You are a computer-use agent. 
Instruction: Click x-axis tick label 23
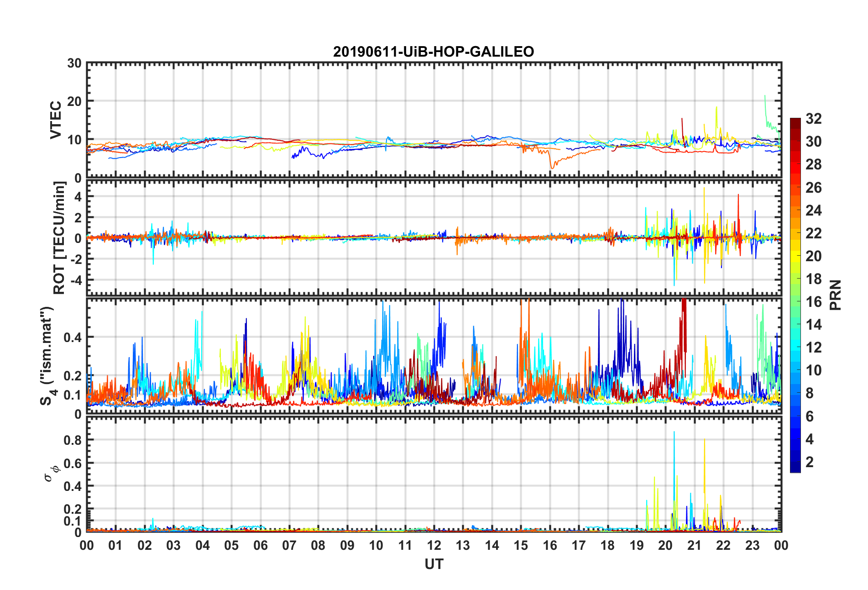(752, 545)
